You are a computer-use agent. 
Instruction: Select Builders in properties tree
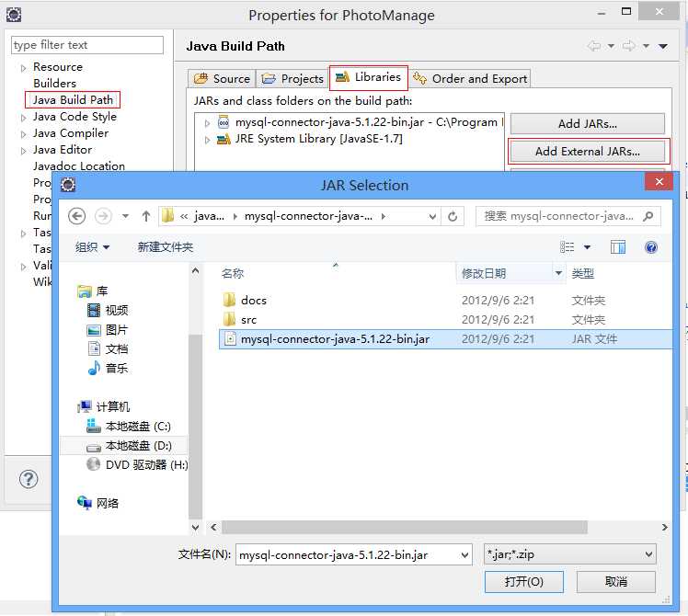(54, 83)
